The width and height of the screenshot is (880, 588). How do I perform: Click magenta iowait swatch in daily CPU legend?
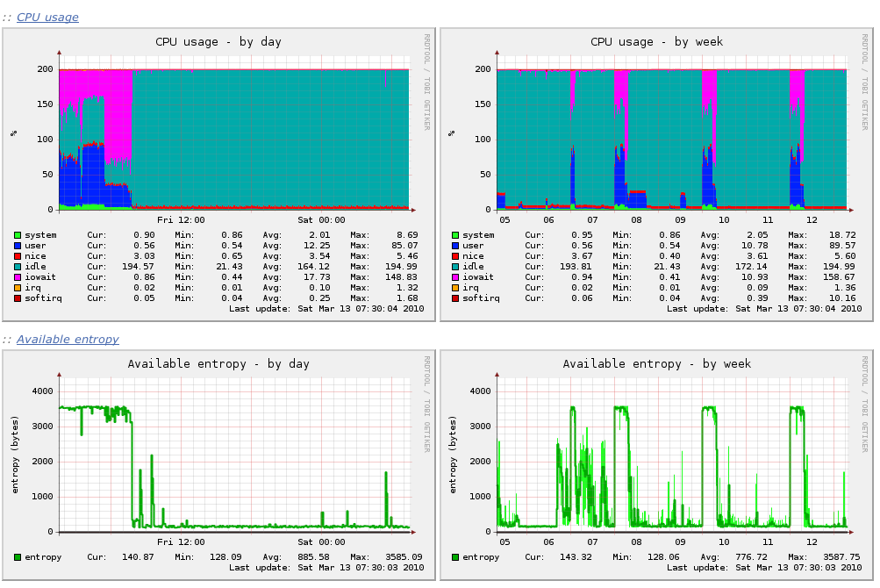18,277
